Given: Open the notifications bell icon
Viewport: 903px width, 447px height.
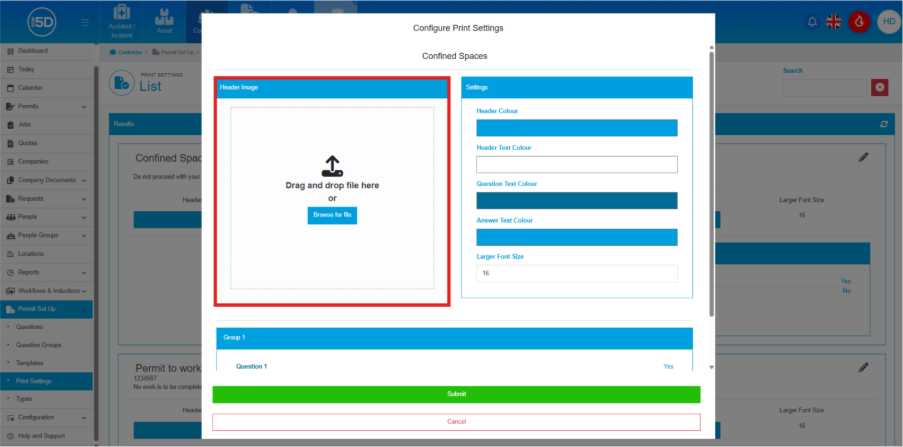Looking at the screenshot, I should 812,22.
